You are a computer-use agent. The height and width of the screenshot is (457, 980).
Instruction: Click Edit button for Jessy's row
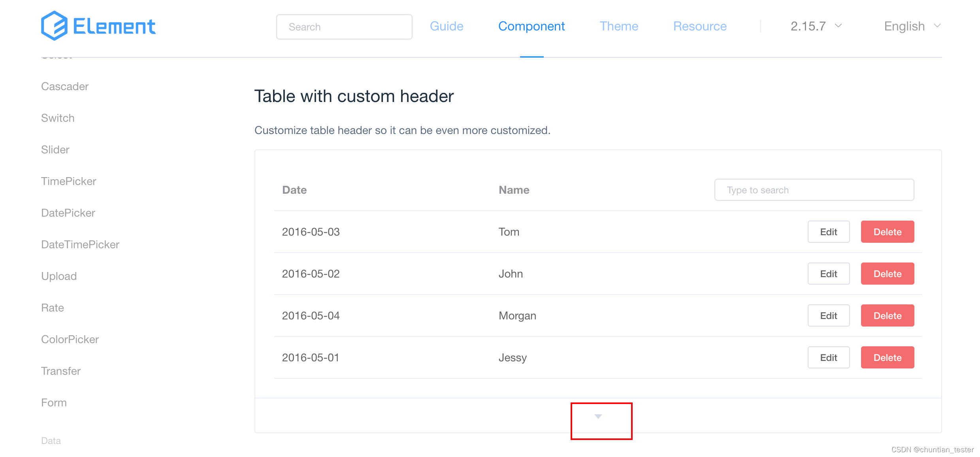827,357
